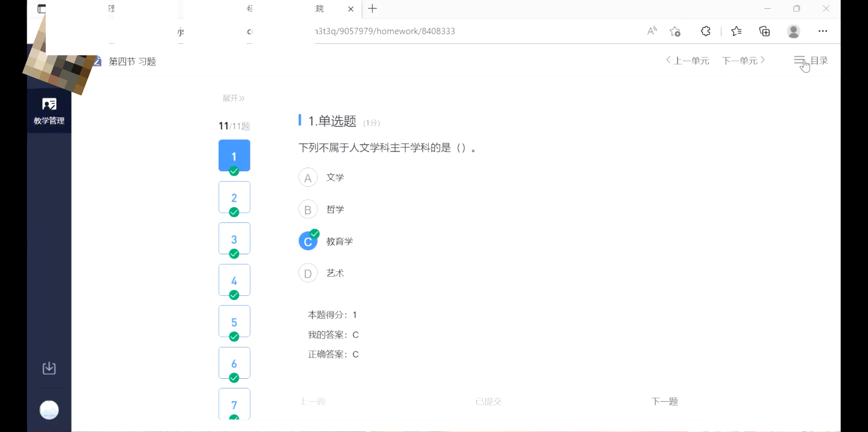868x432 pixels.
Task: Go to 下一单元
Action: 744,61
